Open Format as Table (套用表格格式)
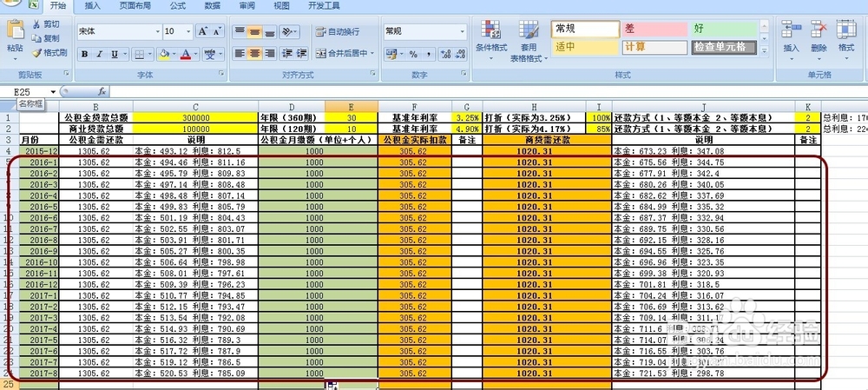This screenshot has height=390, width=868. pyautogui.click(x=528, y=42)
